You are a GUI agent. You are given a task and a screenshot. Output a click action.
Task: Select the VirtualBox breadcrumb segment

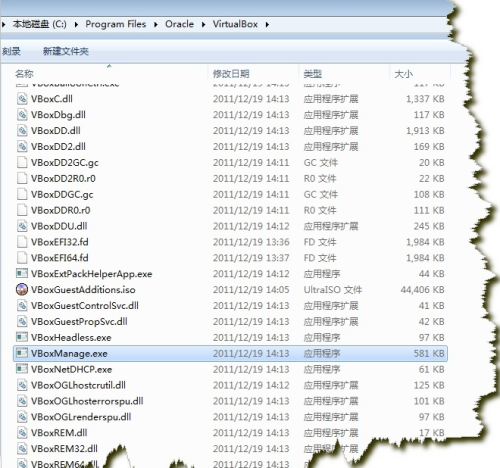pyautogui.click(x=235, y=24)
